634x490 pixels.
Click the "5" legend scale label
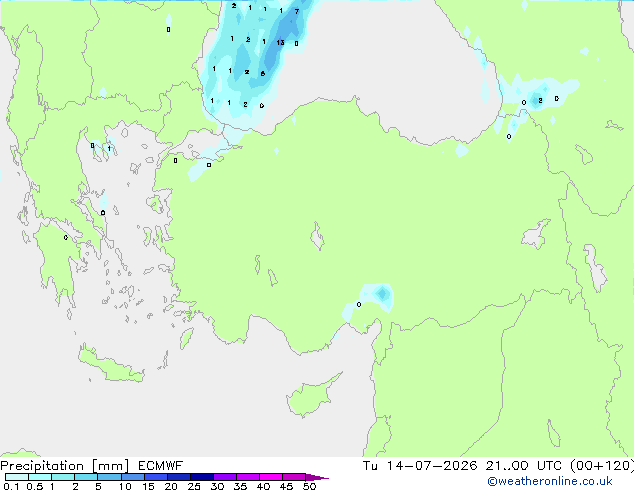98,486
